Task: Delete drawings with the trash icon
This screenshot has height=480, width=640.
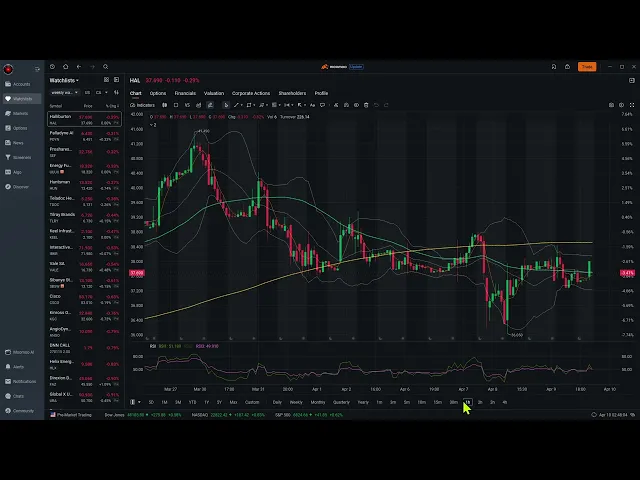Action: click(x=366, y=105)
